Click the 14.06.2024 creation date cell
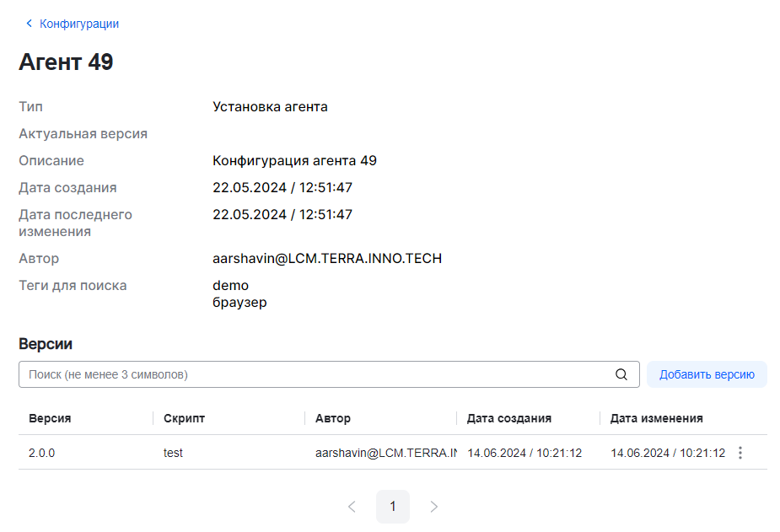 tap(524, 453)
